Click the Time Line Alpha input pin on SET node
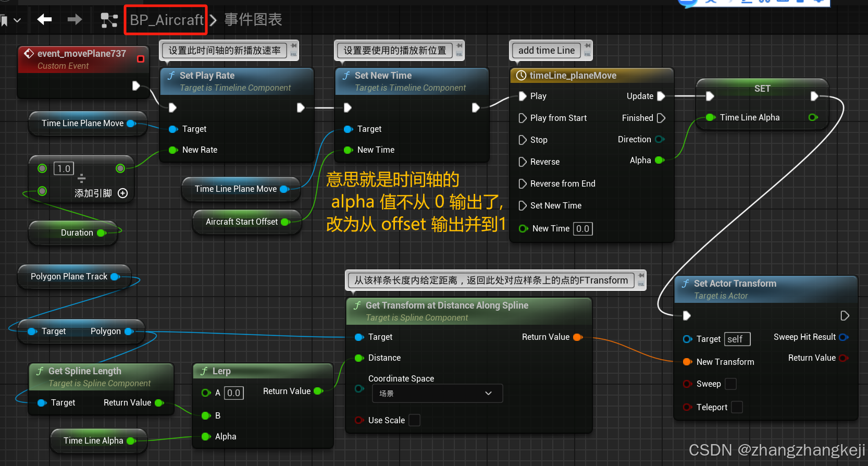Viewport: 868px width, 466px height. [711, 117]
